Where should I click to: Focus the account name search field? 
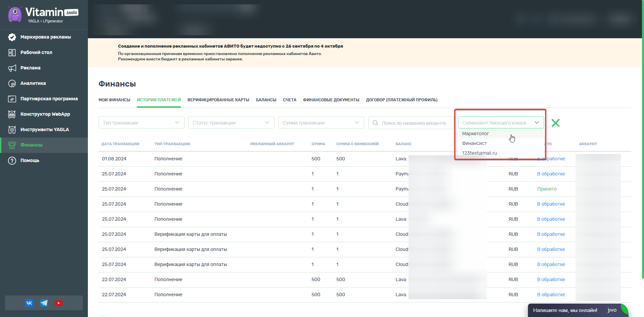click(x=411, y=123)
